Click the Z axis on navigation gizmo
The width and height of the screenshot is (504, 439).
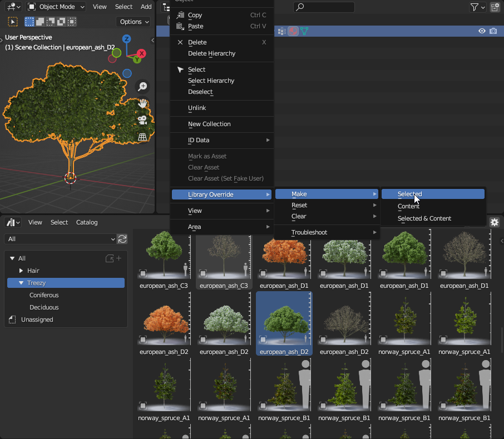coord(127,39)
